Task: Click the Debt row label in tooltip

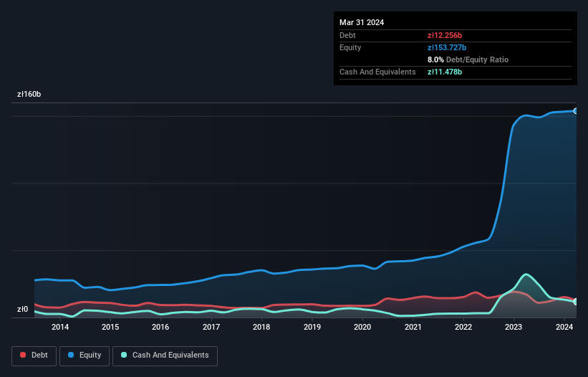Action: click(347, 35)
